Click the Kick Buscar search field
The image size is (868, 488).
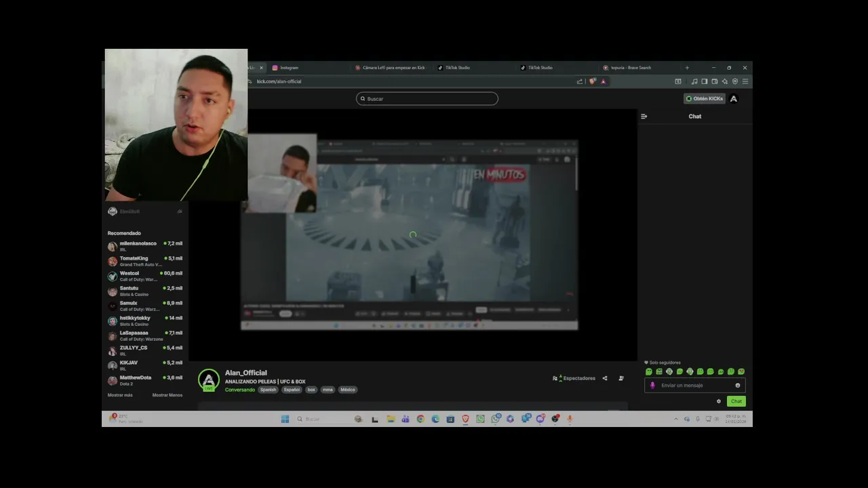pos(427,98)
